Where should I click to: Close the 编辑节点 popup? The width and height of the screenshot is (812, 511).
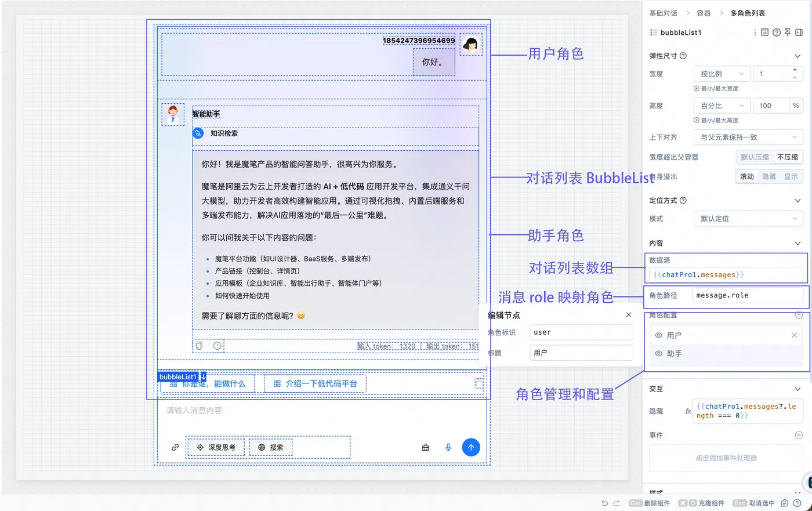[629, 315]
